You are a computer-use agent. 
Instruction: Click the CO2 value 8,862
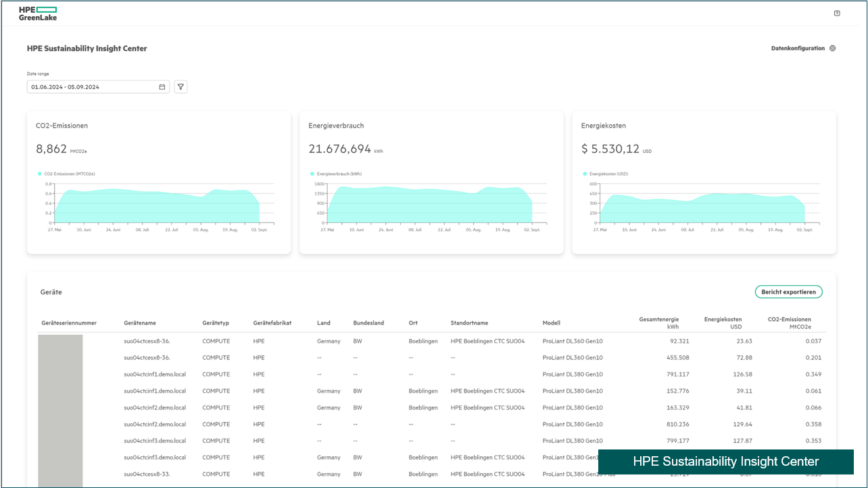click(x=51, y=149)
